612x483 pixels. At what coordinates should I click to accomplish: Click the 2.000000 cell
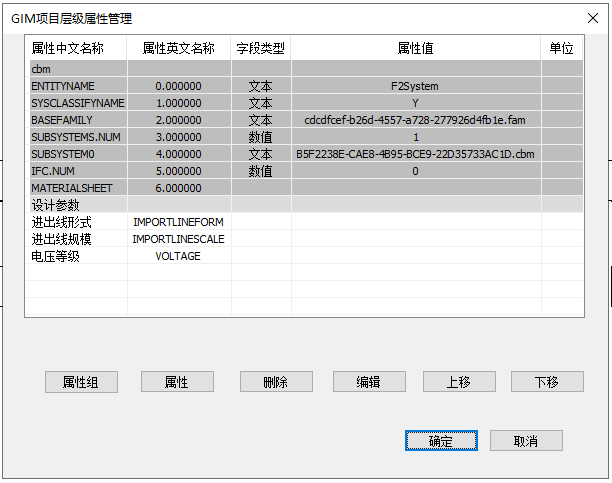(x=179, y=120)
